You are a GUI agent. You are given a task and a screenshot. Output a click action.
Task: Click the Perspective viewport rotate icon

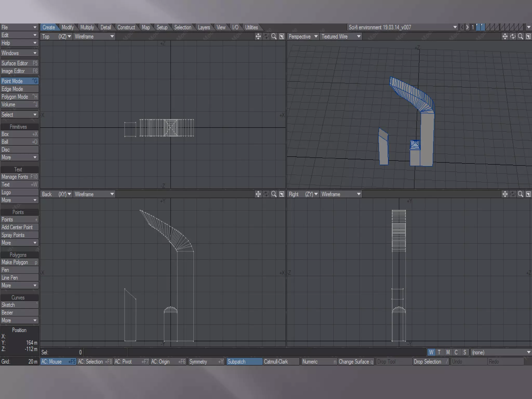click(x=513, y=37)
